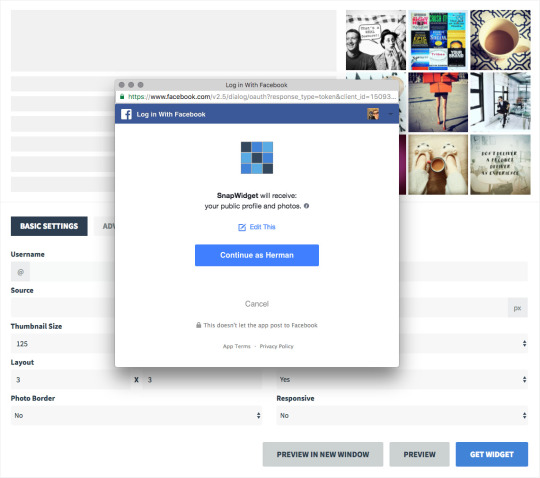Click Continue as Herman button
The height and width of the screenshot is (478, 540).
click(x=257, y=255)
